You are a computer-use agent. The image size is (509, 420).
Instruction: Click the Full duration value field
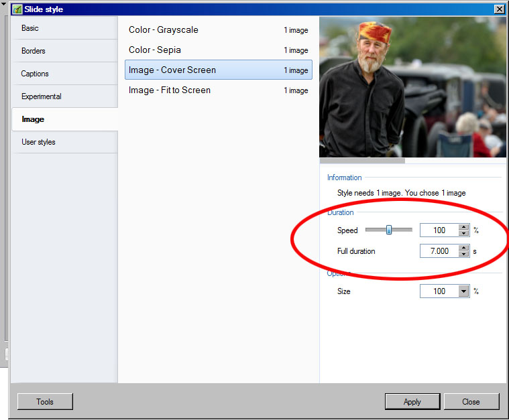click(439, 251)
